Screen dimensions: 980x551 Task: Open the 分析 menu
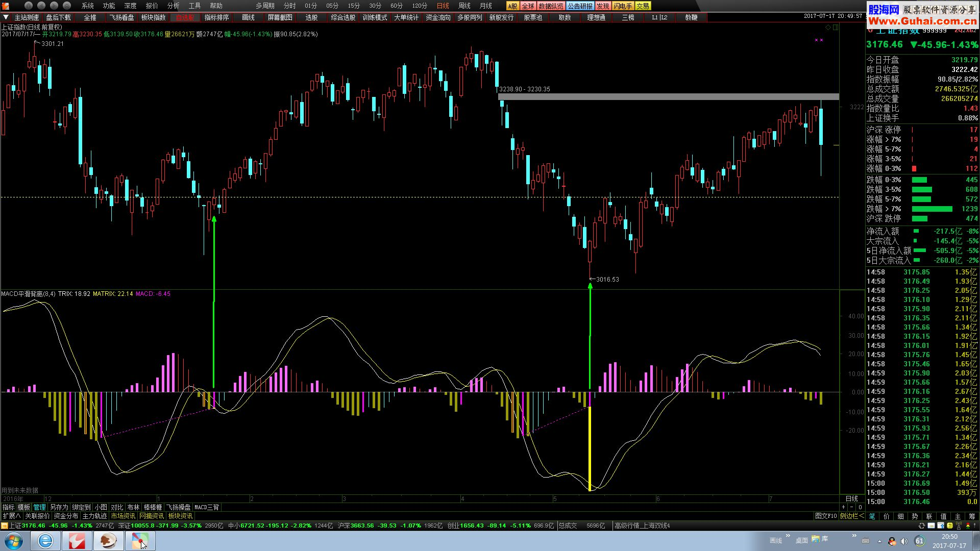coord(174,6)
